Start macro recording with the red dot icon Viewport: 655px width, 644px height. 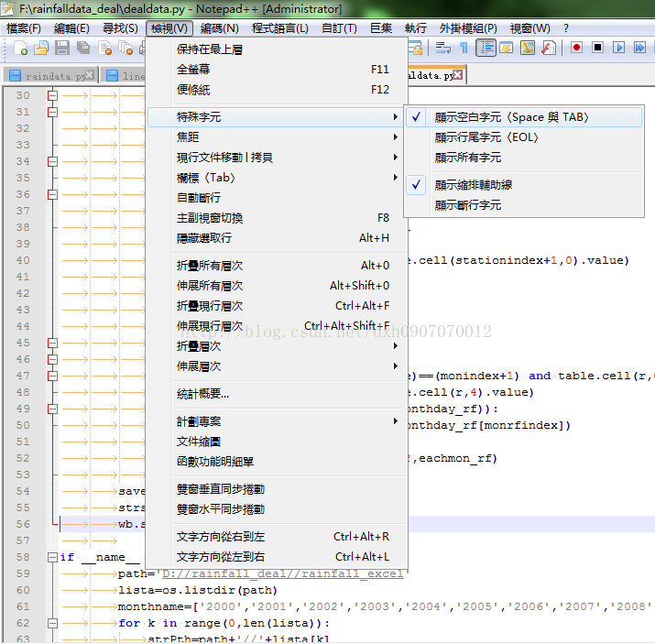576,48
